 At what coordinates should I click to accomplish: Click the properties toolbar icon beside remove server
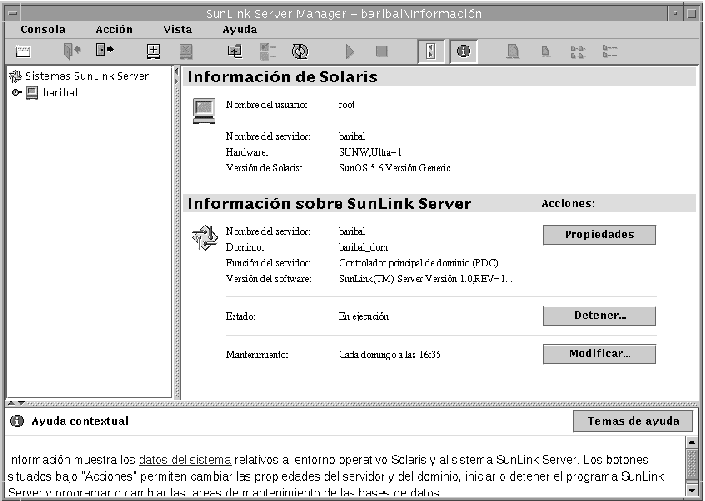click(234, 51)
